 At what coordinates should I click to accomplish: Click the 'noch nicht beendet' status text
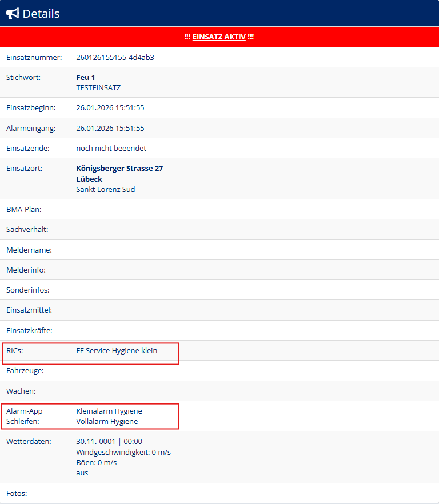coord(111,148)
